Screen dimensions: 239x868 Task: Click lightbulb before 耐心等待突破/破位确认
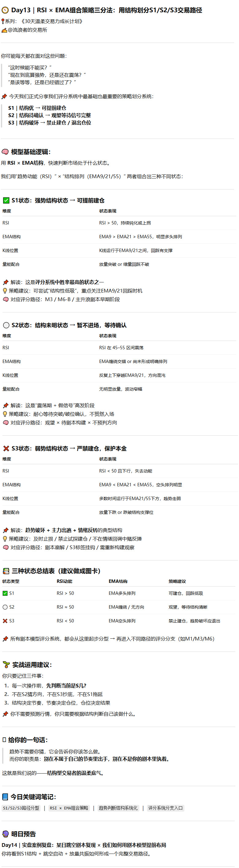5,414
